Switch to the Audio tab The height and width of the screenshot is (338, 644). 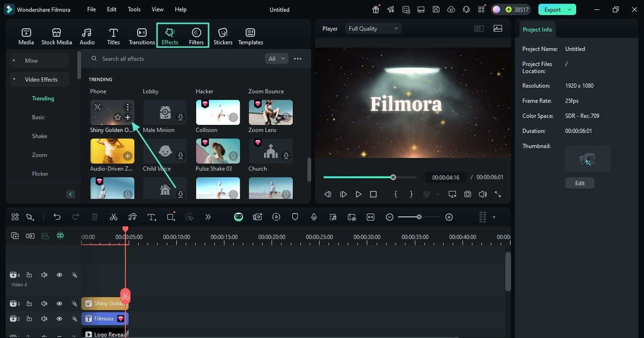coord(87,37)
